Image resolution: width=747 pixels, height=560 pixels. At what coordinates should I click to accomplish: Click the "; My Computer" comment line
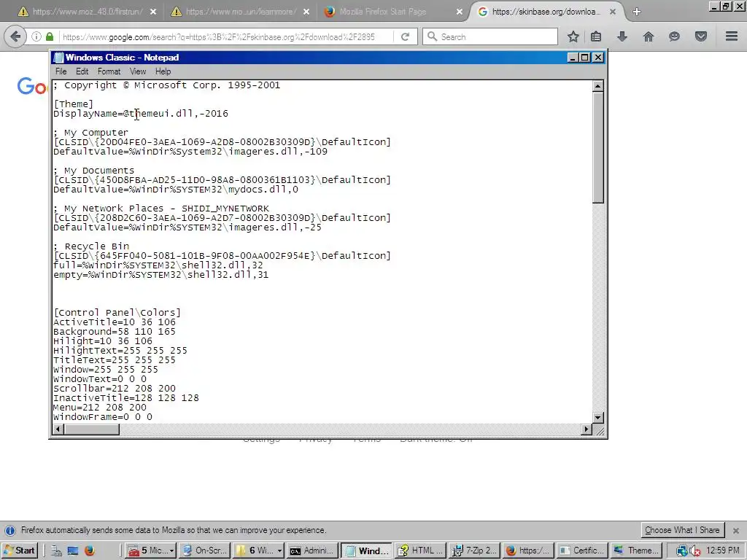point(90,133)
